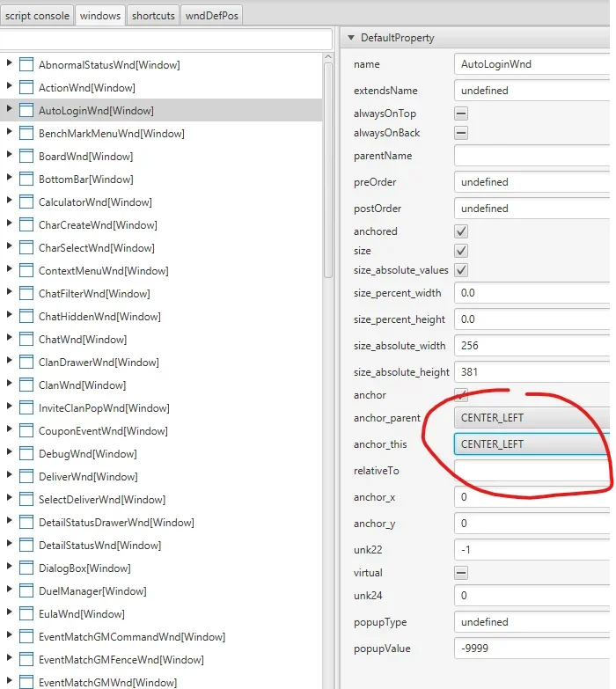The image size is (616, 689).
Task: Toggle the anchor checkbox
Action: [x=461, y=394]
